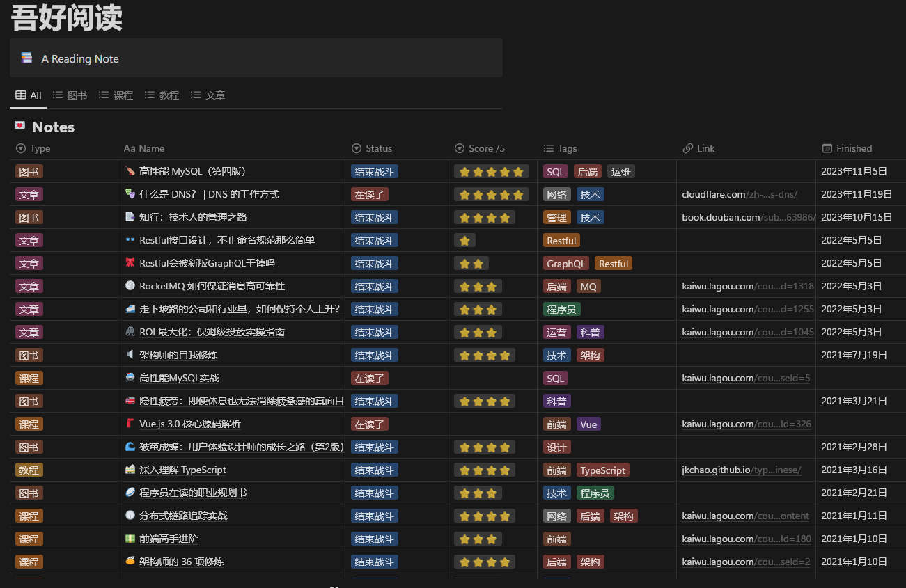Image resolution: width=906 pixels, height=588 pixels.
Task: Open the jkchao.github.io link
Action: (741, 470)
